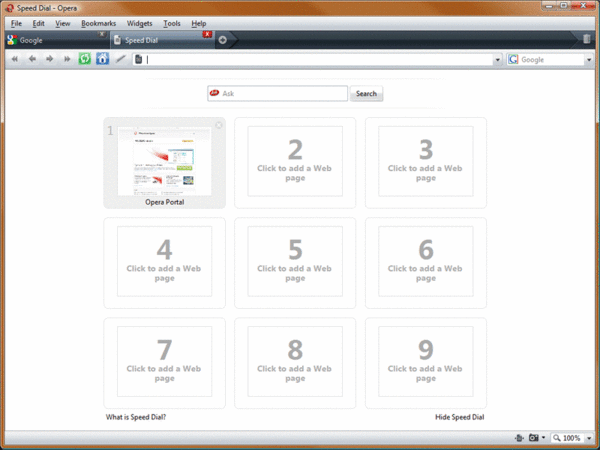Click the Search button
Image resolution: width=600 pixels, height=450 pixels.
pos(366,93)
